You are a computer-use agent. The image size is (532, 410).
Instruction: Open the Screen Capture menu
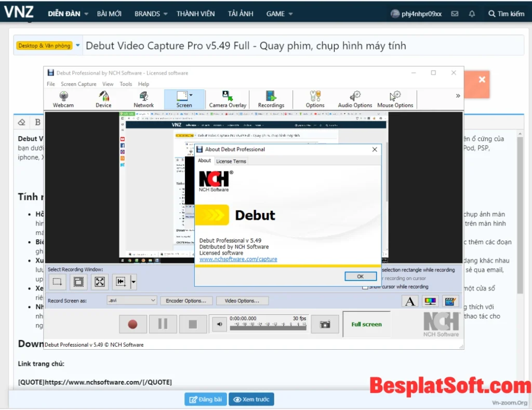point(78,84)
